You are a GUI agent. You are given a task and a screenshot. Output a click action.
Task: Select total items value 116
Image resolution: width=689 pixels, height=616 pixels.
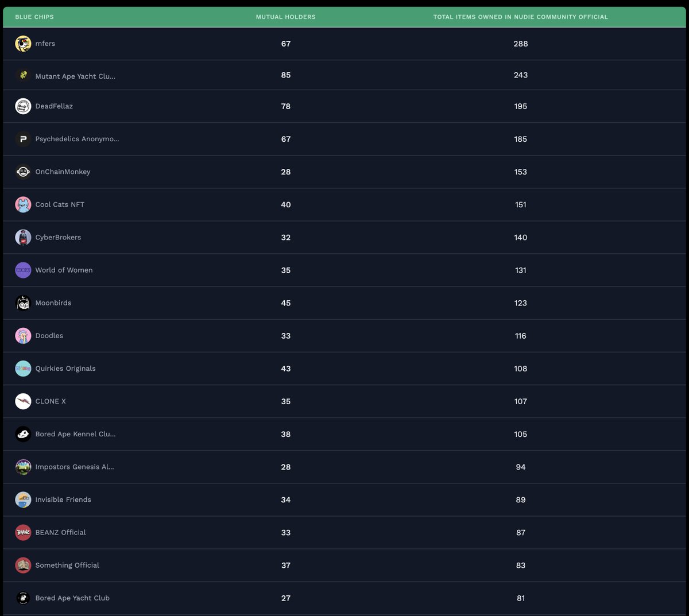pyautogui.click(x=521, y=336)
